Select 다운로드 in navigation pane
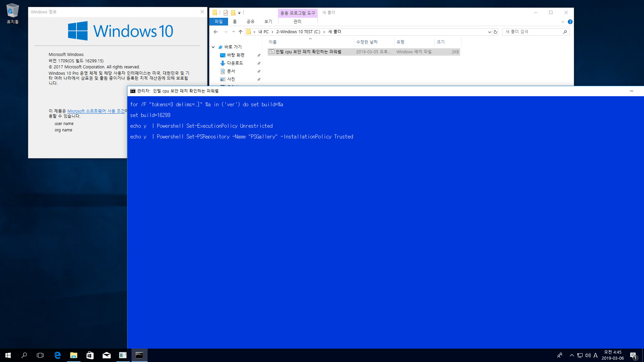This screenshot has height=362, width=644. click(x=235, y=63)
